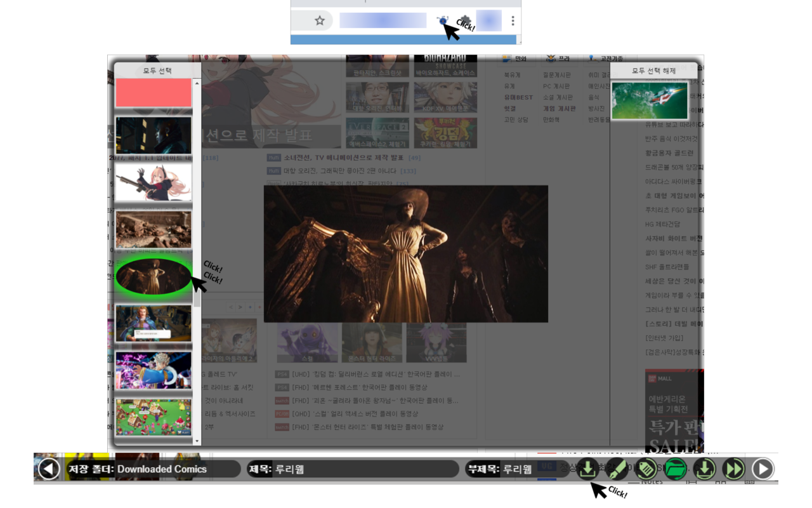Open the '고민 상담' board link

tap(516, 119)
